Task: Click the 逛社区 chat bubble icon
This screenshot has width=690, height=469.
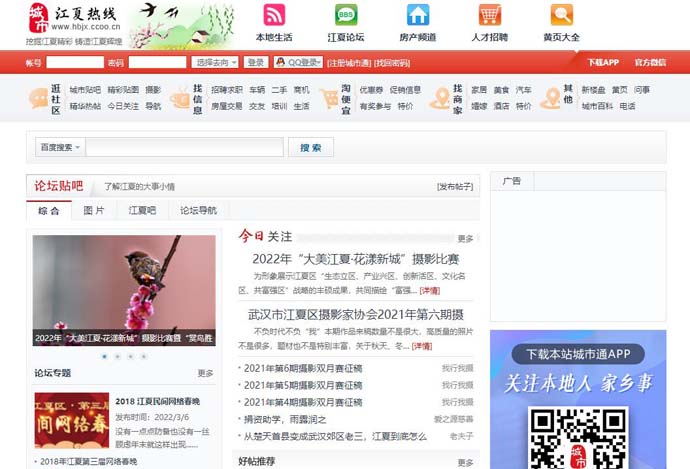Action: click(x=38, y=98)
